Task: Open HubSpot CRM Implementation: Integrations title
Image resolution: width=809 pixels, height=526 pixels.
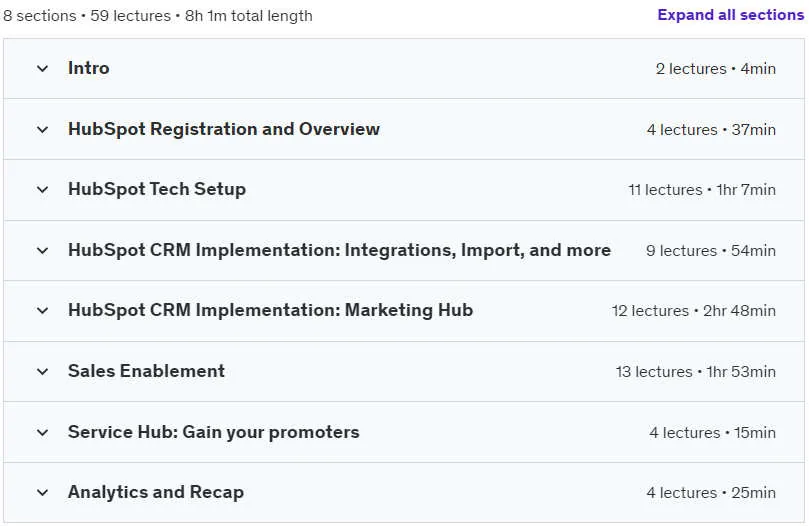Action: (x=339, y=250)
